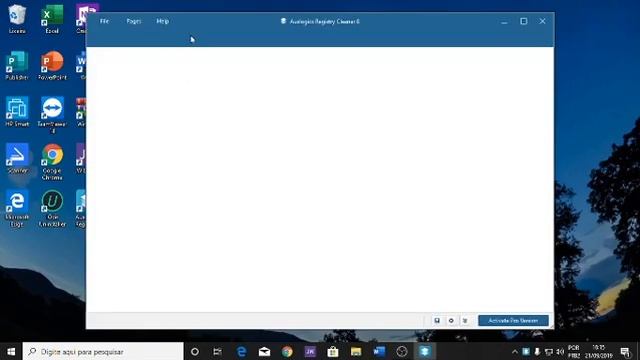640x360 pixels.
Task: Open Word from the taskbar
Action: coord(379,351)
